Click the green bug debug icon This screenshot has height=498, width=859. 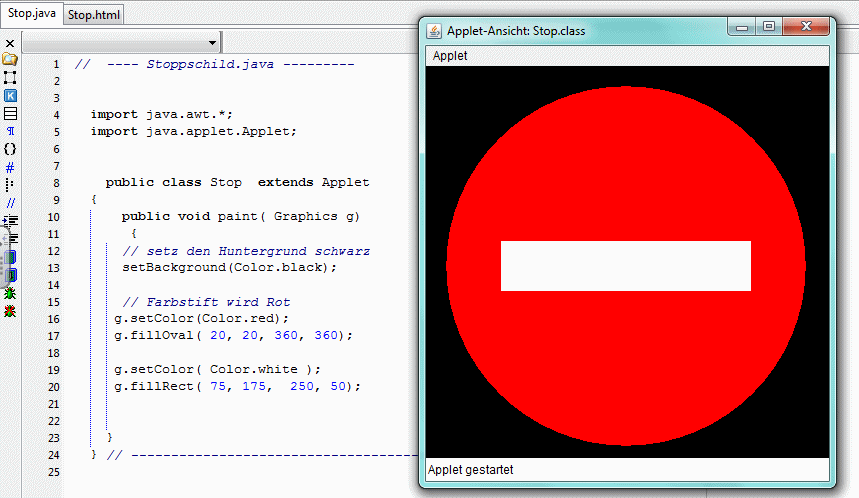10,293
